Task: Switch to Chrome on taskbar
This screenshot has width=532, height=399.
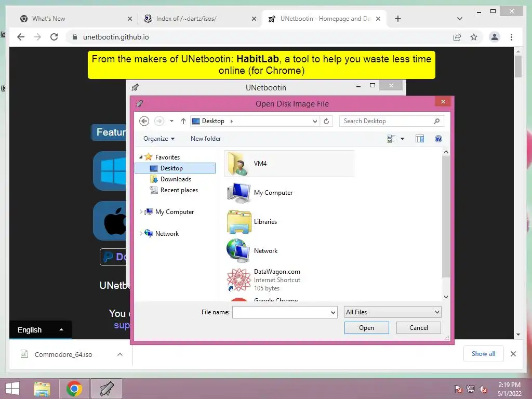Action: point(74,389)
